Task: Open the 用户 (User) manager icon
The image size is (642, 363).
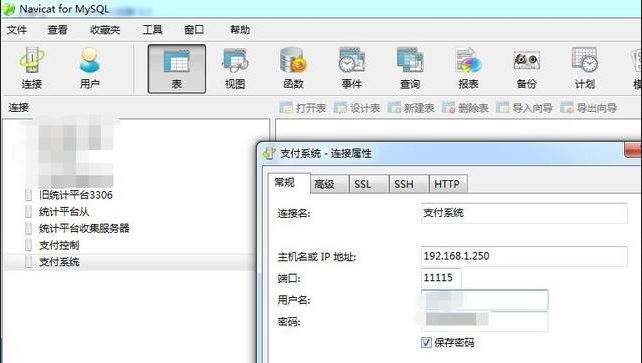Action: (89, 69)
